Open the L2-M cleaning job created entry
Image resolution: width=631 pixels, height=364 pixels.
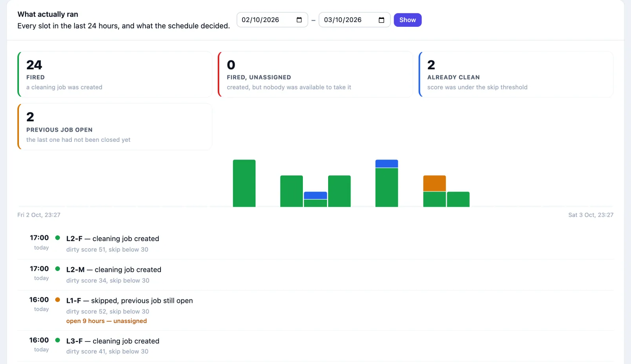click(315, 275)
